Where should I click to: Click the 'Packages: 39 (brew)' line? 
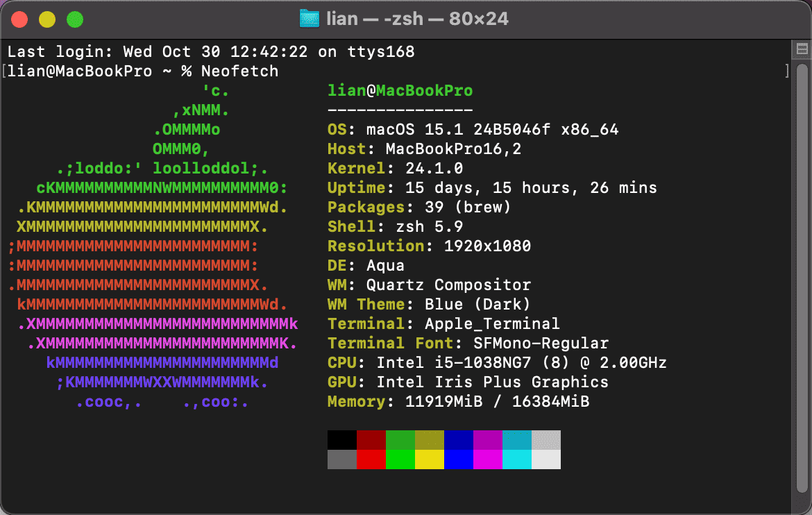(x=419, y=208)
